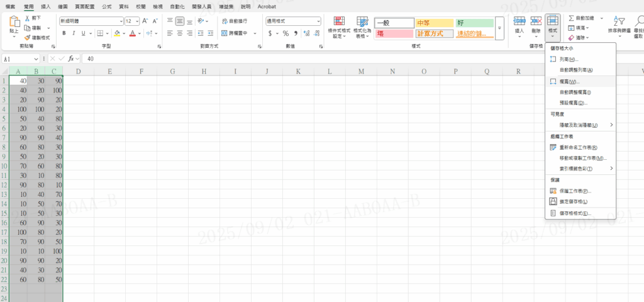Click the Italic (I) formatting icon

point(74,33)
